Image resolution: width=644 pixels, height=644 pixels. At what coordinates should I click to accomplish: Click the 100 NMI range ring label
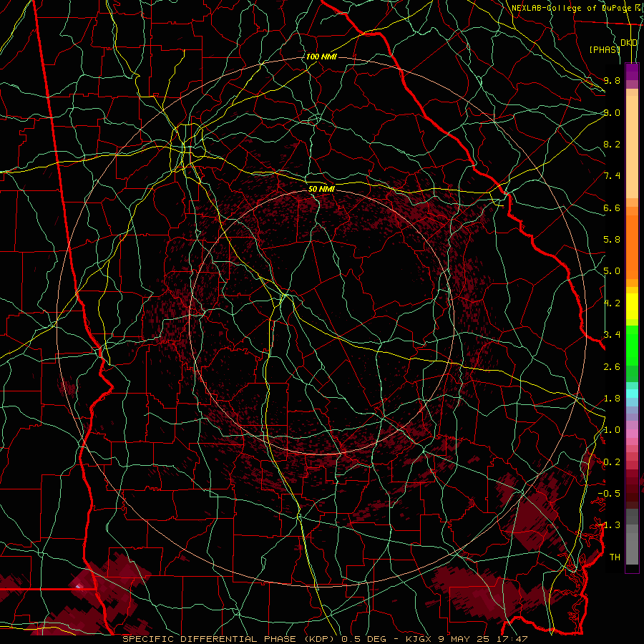321,57
